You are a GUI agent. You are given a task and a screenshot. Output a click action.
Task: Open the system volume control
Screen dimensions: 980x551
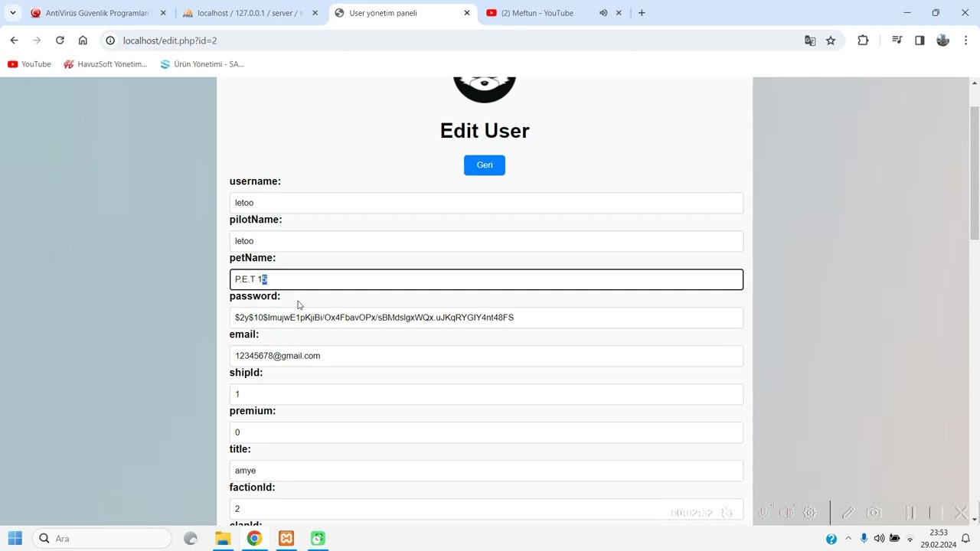point(879,539)
